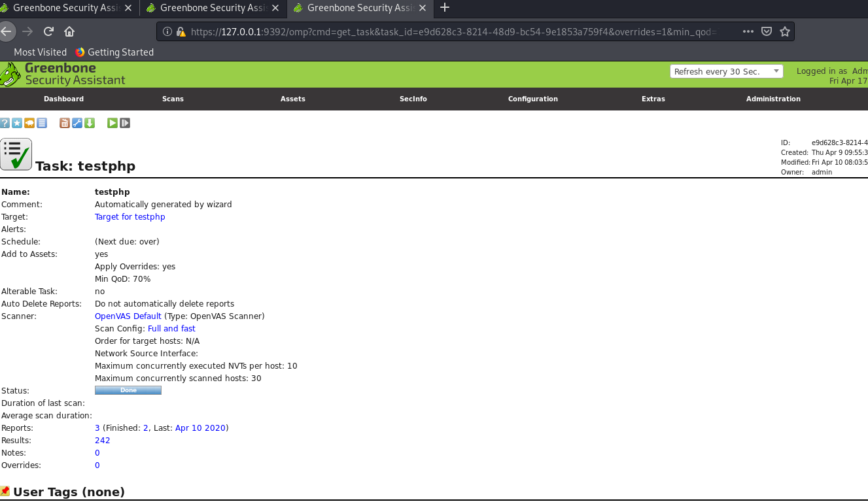Screen dimensions: 868x504
Task: Reload the page with refresh icon
Action: pyautogui.click(x=48, y=31)
